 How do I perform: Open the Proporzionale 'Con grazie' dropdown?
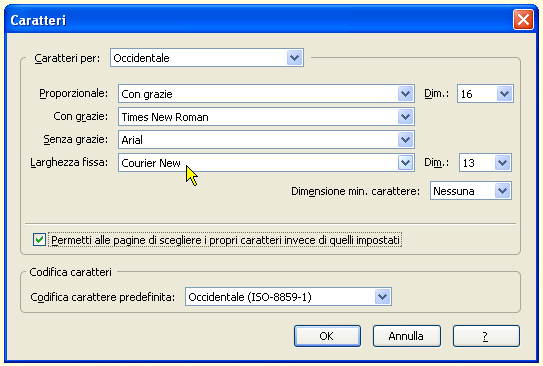click(x=266, y=94)
